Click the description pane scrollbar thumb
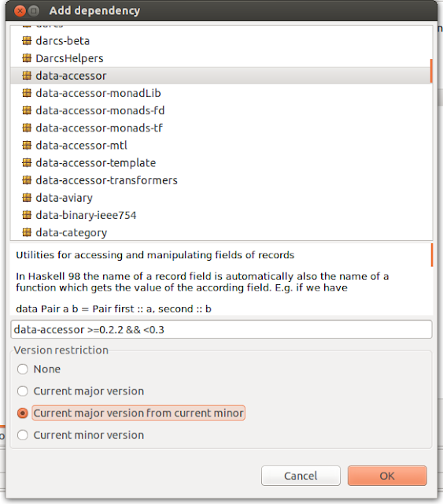Image resolution: width=443 pixels, height=504 pixels. (432, 255)
